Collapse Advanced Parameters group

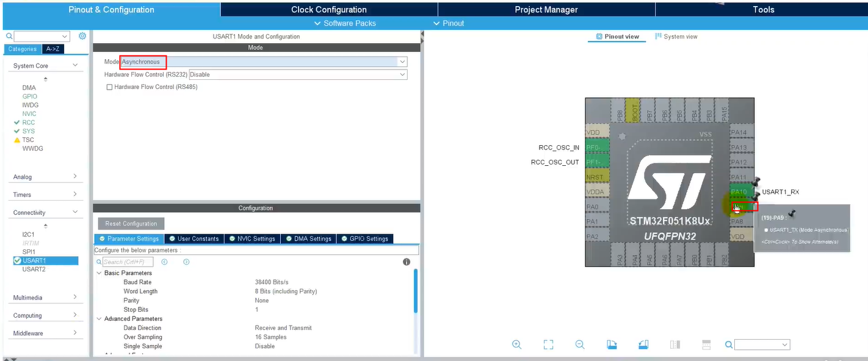point(99,319)
